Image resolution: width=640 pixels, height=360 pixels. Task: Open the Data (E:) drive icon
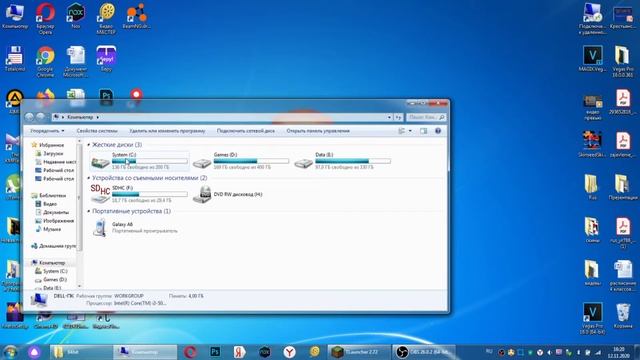pos(303,162)
